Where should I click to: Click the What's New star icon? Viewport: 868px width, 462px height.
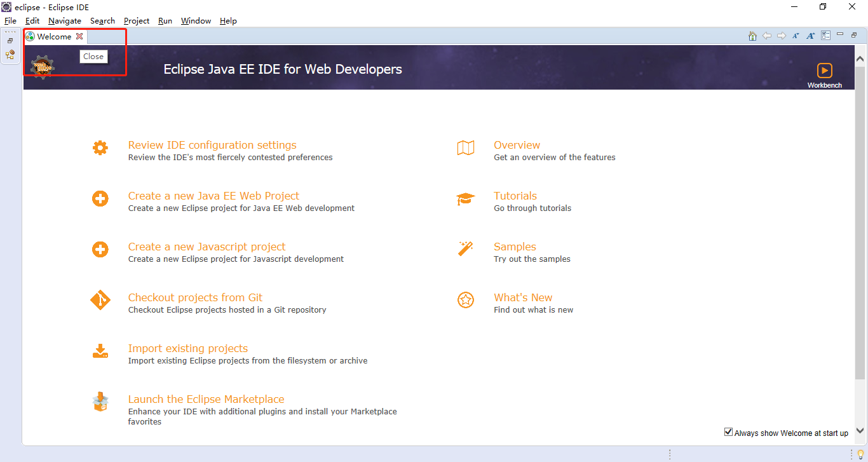[466, 300]
